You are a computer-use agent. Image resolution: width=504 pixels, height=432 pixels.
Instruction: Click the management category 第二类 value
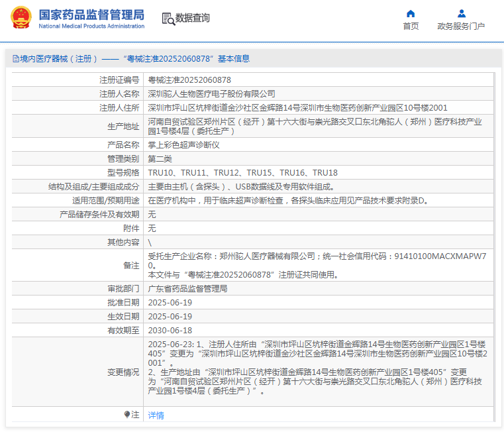coord(160,158)
